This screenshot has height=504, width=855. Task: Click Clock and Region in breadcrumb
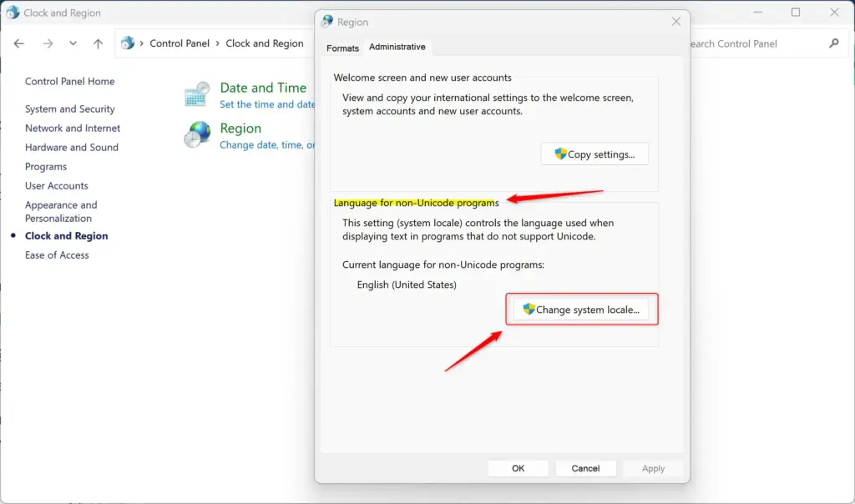[x=265, y=43]
